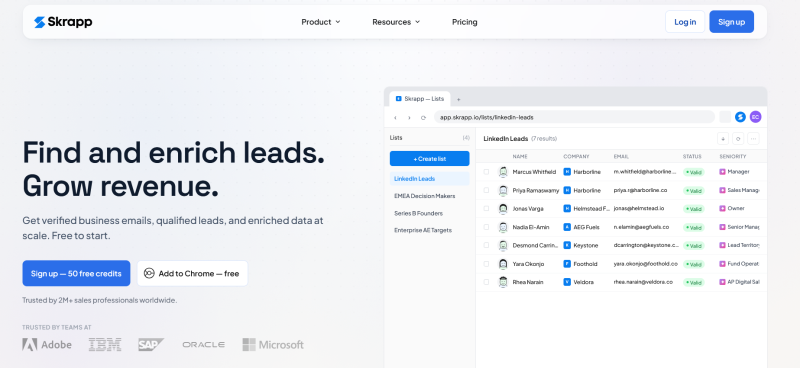800x368 pixels.
Task: Check the box for Desmond Carrington
Action: [x=486, y=246]
